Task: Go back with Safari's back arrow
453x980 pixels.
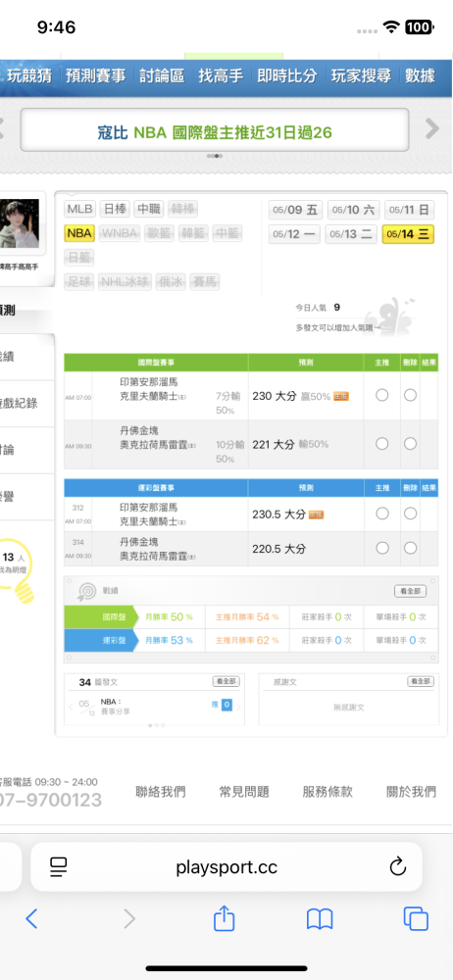Action: (31, 918)
